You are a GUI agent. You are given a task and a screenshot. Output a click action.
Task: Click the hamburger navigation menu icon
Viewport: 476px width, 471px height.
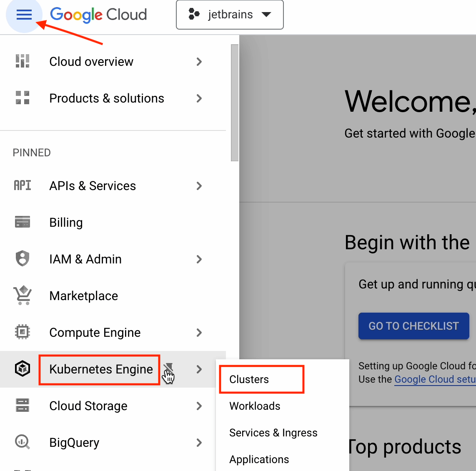click(x=24, y=15)
